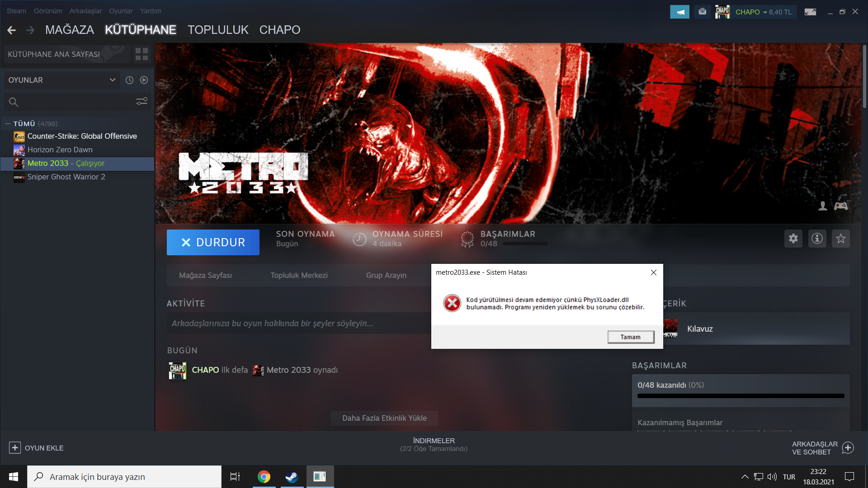
Task: Toggle Big Picture mode button
Action: [x=810, y=12]
